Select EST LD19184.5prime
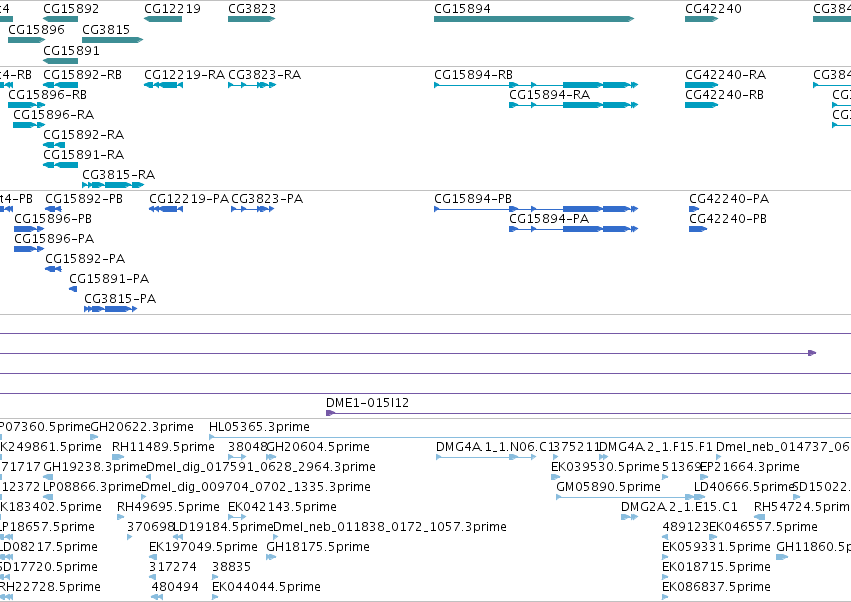This screenshot has height=602, width=851. point(224,527)
